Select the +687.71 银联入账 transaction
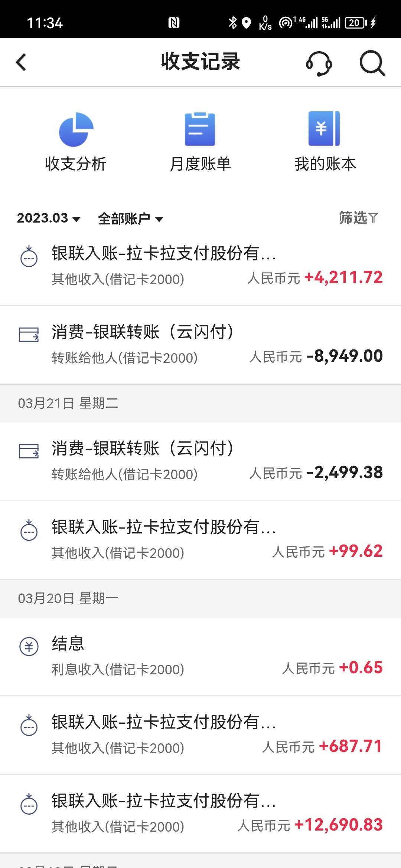 200,735
